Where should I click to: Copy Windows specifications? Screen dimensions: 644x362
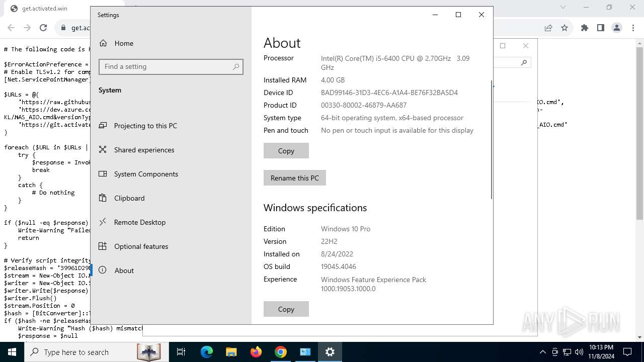click(286, 309)
